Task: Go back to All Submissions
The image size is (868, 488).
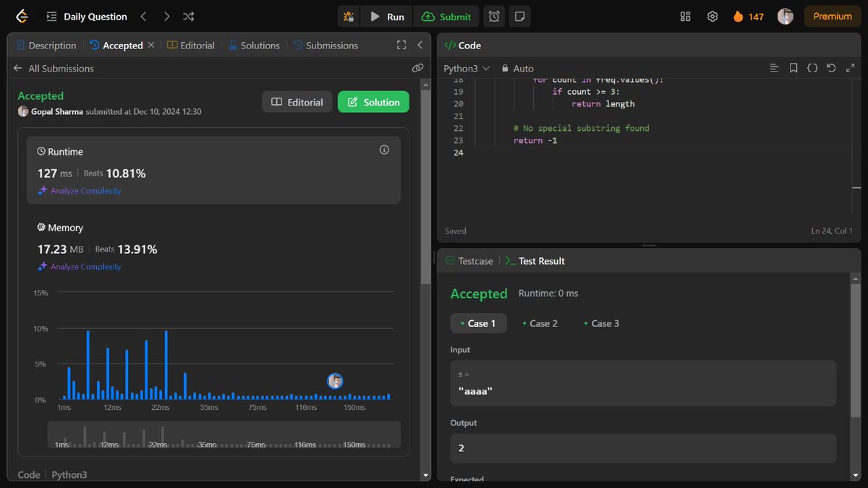Action: (x=54, y=68)
